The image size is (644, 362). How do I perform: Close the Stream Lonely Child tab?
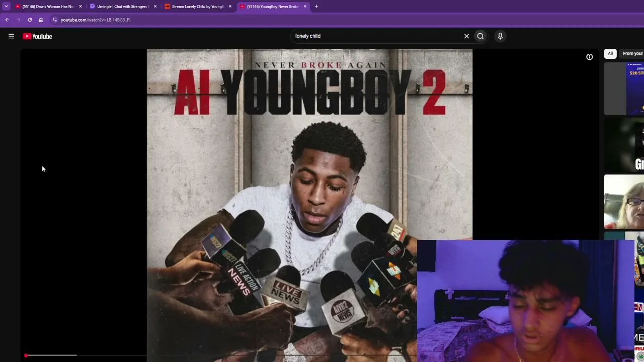tap(230, 7)
